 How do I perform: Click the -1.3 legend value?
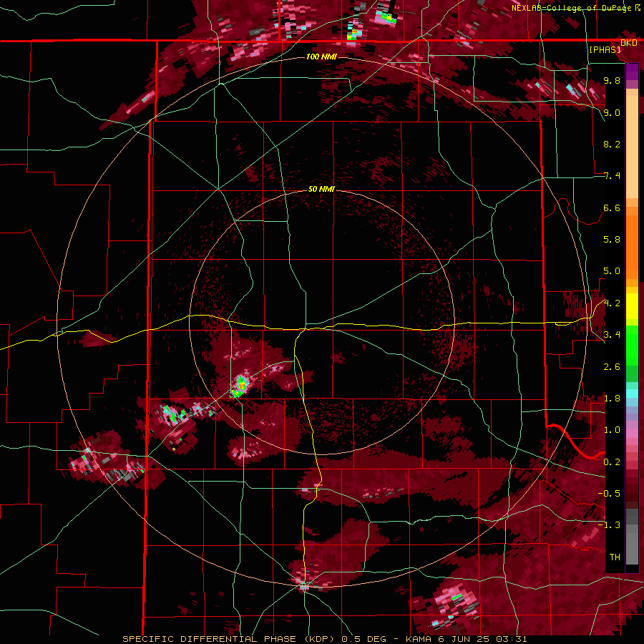click(x=609, y=525)
